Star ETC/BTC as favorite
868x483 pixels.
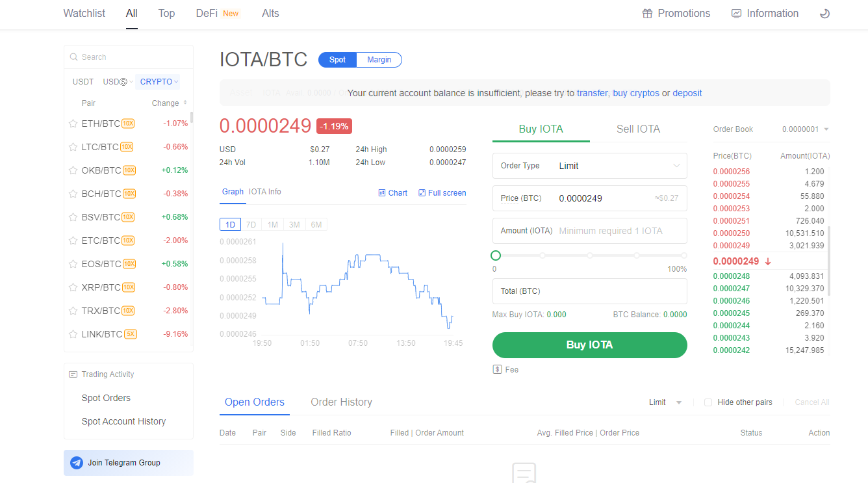pyautogui.click(x=73, y=241)
